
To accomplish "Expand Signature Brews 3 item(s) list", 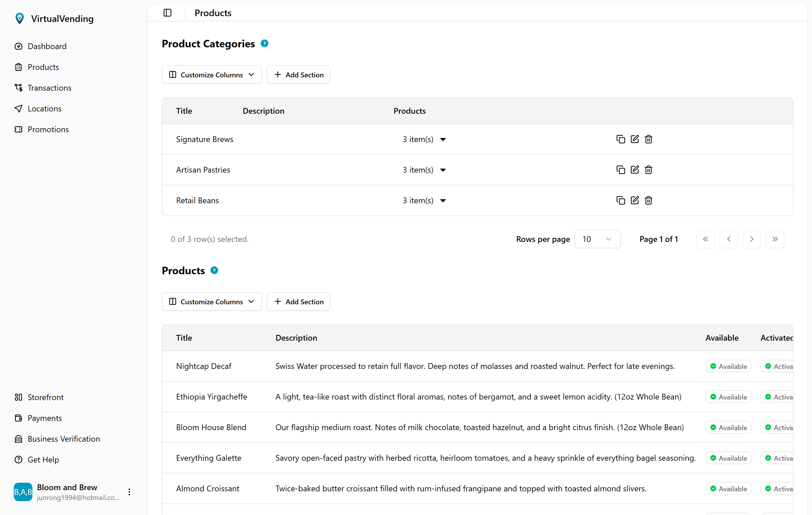I will (443, 139).
